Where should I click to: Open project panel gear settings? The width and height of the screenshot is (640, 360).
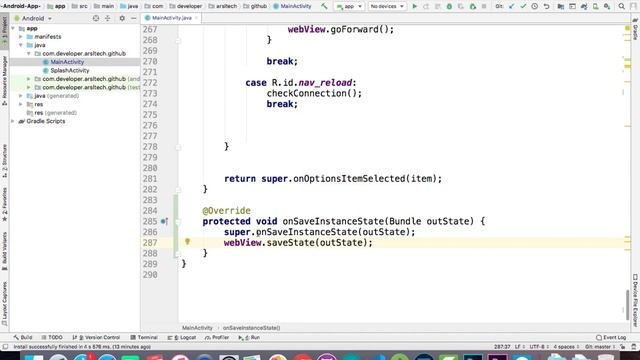point(122,18)
